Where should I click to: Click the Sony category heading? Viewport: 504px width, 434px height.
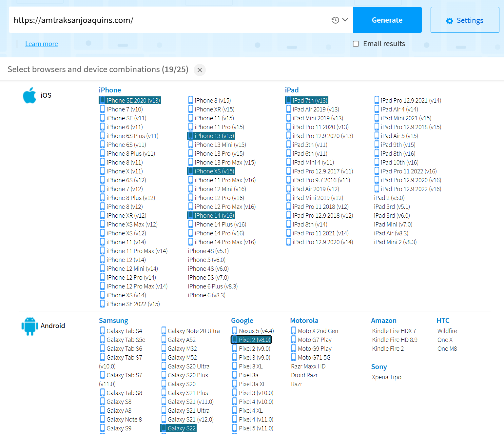click(379, 366)
